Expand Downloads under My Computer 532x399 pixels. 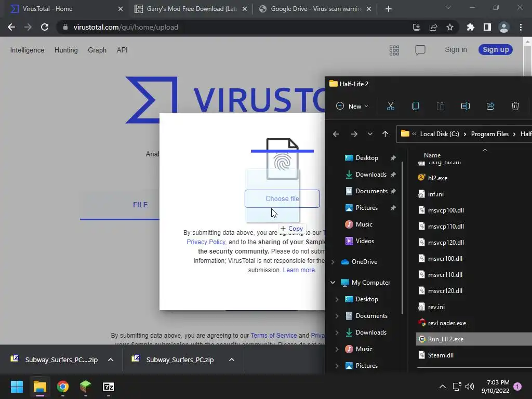tap(337, 332)
